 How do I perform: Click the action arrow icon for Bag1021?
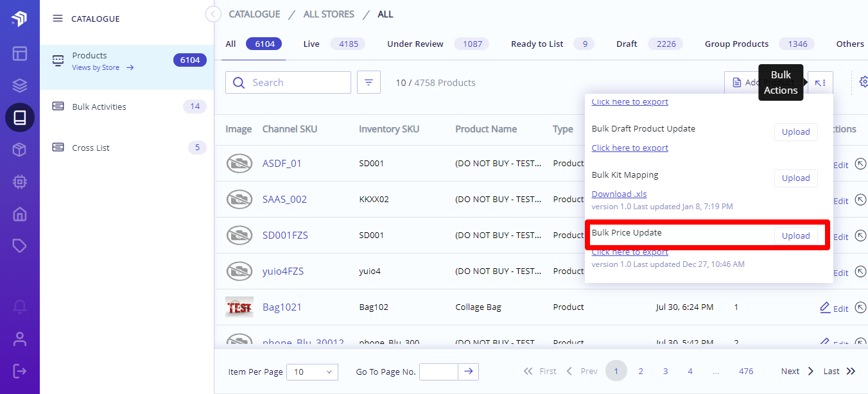click(x=861, y=308)
